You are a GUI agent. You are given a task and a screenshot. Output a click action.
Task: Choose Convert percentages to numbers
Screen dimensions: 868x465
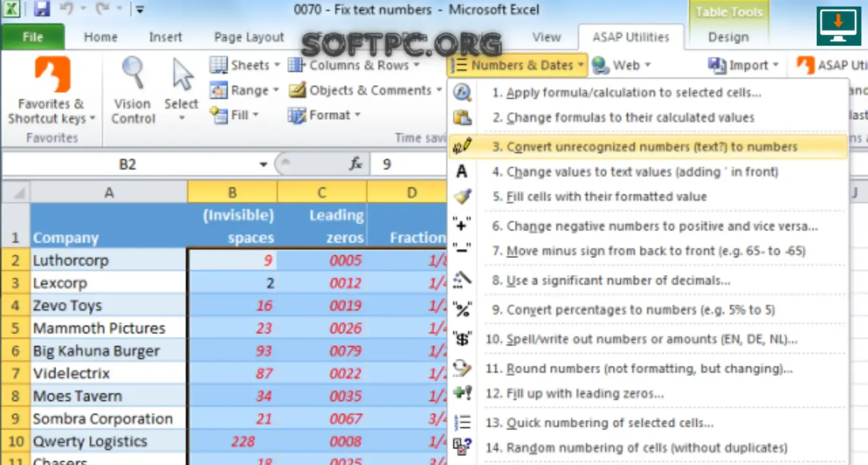point(648,309)
